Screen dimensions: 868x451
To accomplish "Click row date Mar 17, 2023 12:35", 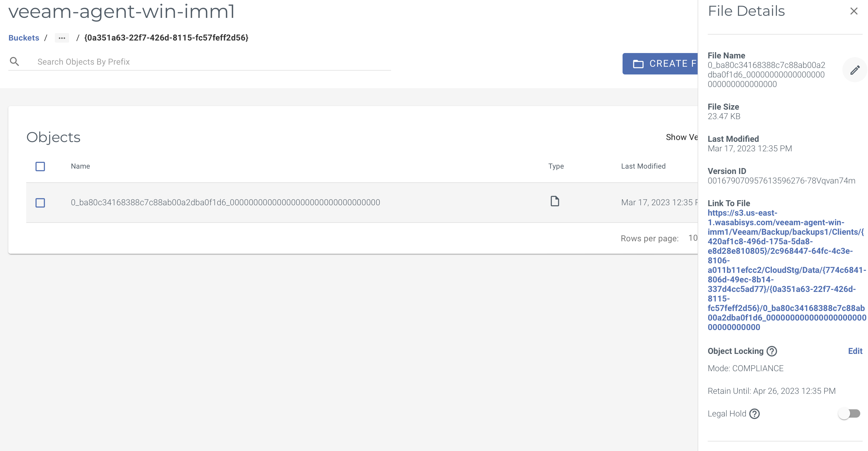I will (x=659, y=202).
